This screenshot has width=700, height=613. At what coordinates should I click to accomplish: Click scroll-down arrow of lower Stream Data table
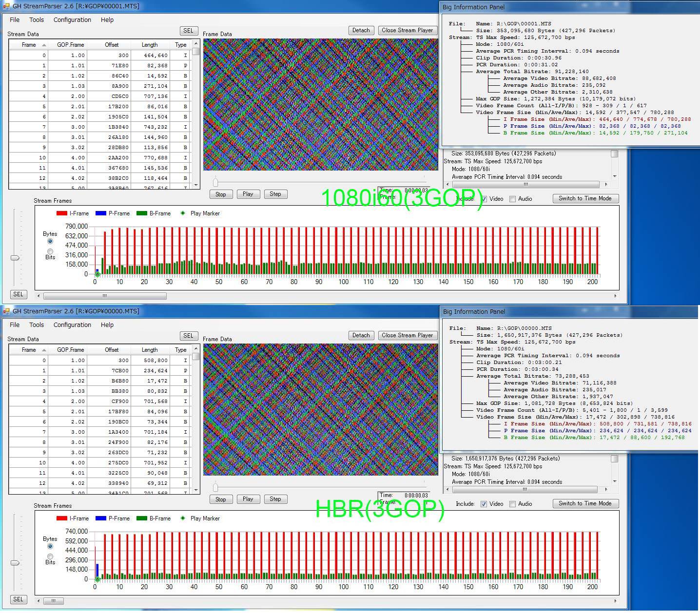(x=196, y=490)
